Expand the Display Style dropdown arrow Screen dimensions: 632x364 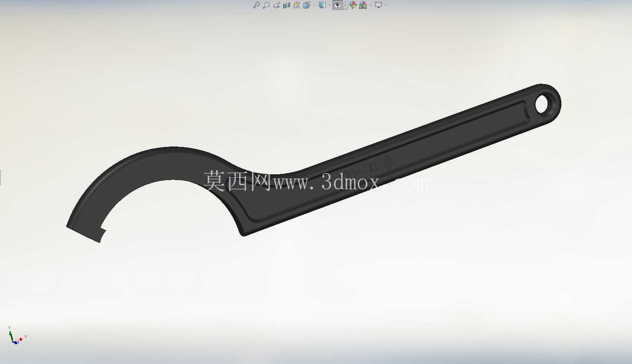330,5
